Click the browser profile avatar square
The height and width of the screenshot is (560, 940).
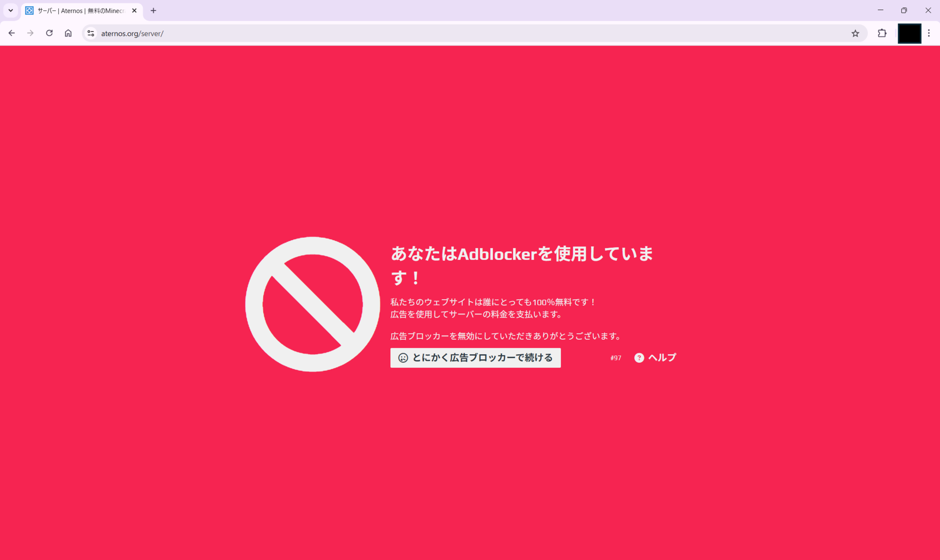pyautogui.click(x=909, y=33)
